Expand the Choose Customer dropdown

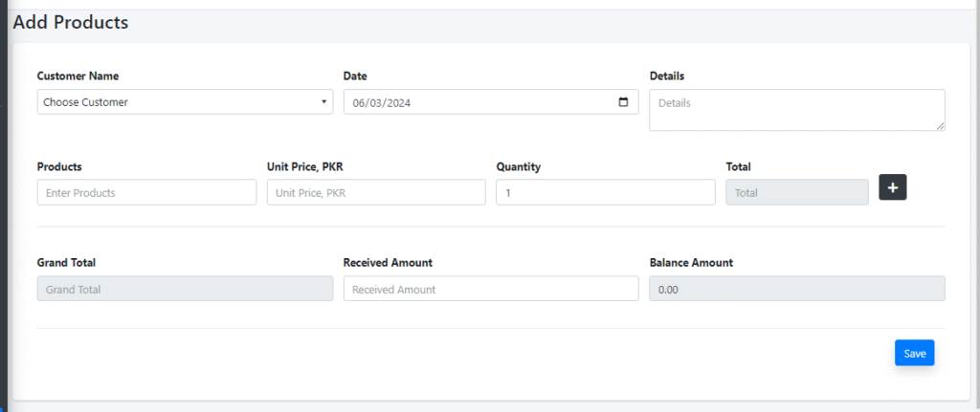(185, 101)
